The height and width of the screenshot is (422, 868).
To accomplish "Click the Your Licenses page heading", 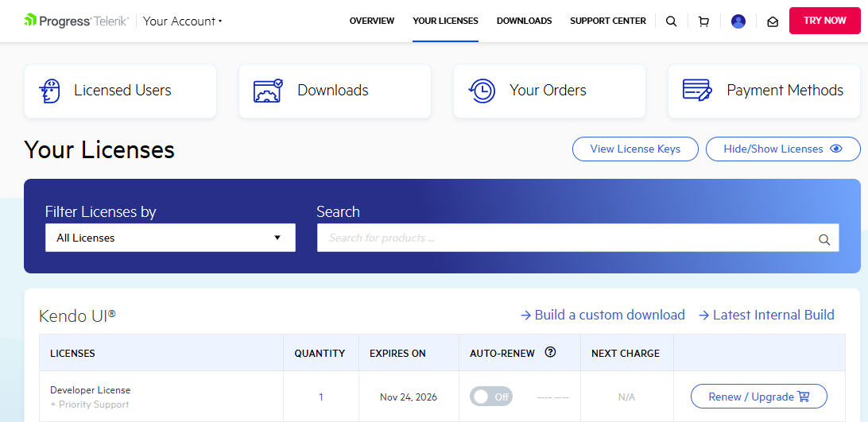I will click(x=99, y=149).
